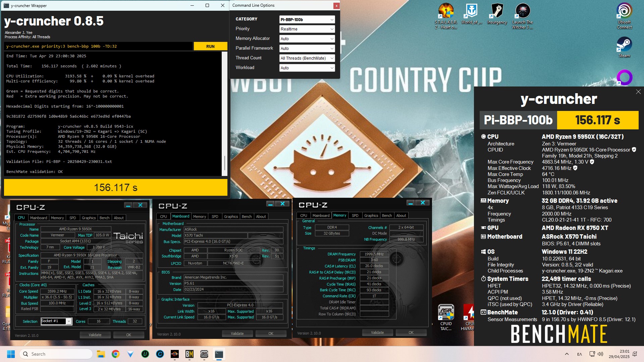Expand the Parallel Framework dropdown
Image resolution: width=644 pixels, height=362 pixels.
[x=307, y=49]
